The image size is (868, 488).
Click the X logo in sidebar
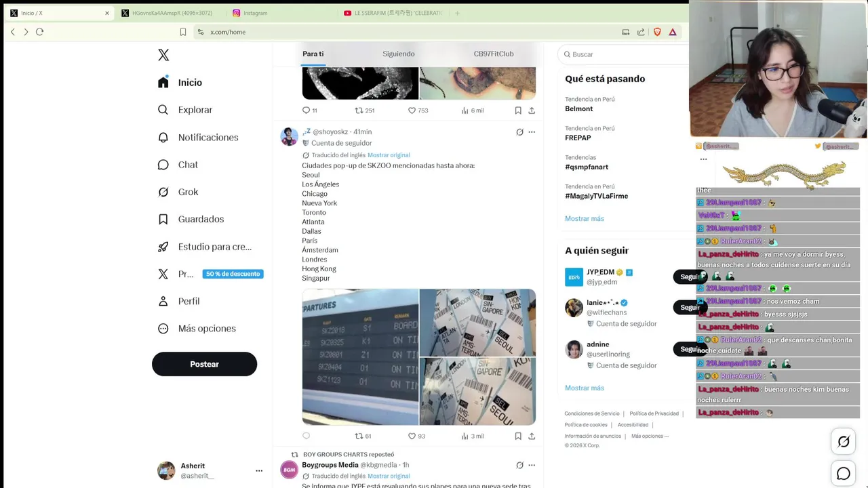tap(163, 55)
